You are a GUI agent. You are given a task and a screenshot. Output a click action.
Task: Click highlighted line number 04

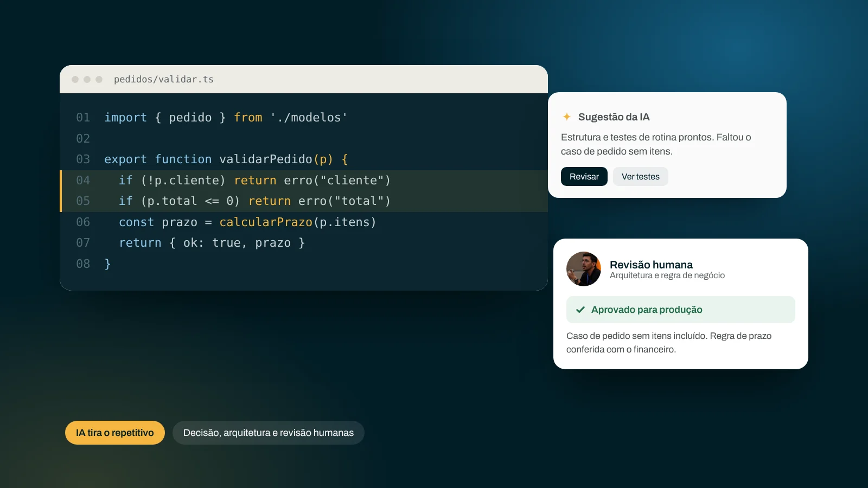coord(83,180)
